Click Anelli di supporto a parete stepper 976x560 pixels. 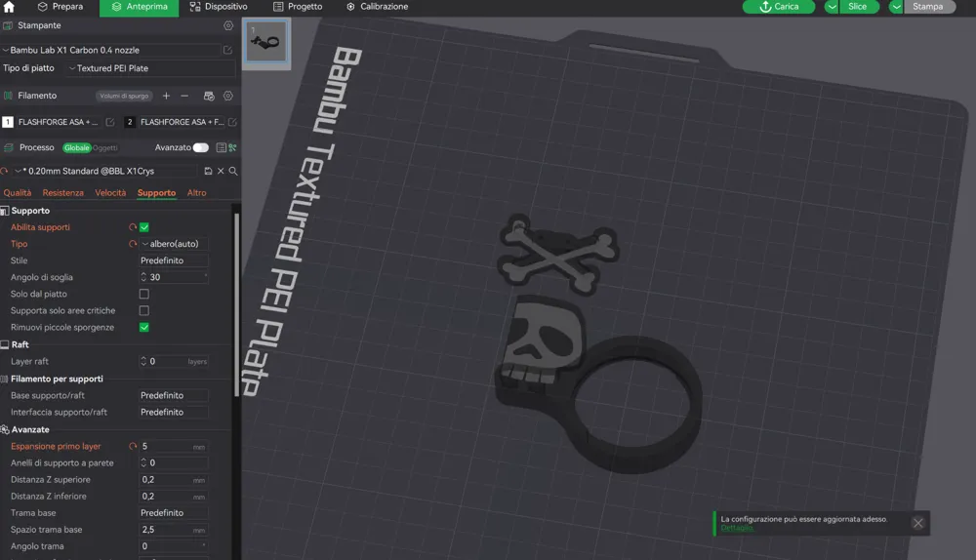coord(174,463)
